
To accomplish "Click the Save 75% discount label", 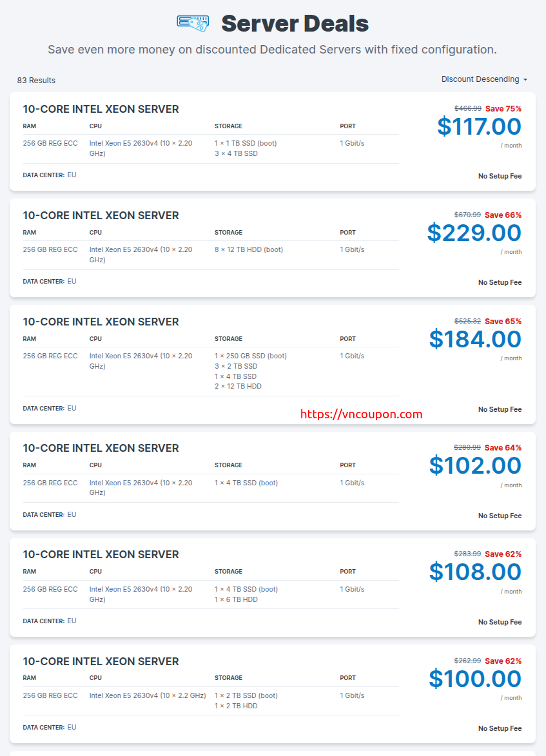I will [503, 109].
